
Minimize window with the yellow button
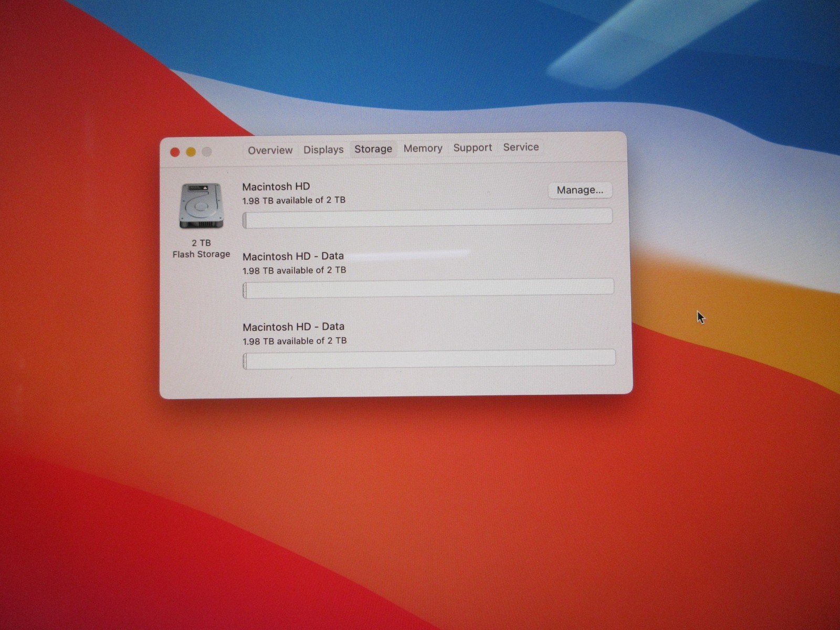coord(191,152)
